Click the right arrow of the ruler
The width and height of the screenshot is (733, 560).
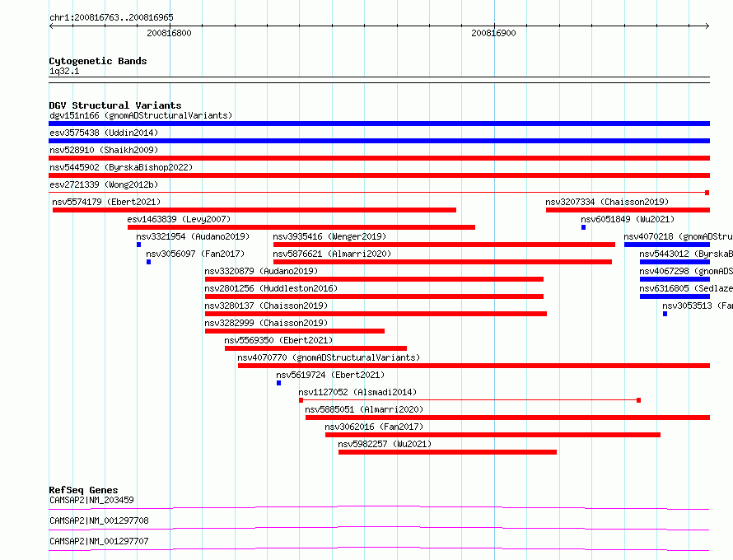(707, 26)
